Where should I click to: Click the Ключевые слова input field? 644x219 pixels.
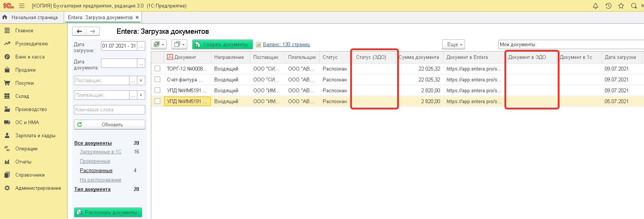[x=110, y=109]
